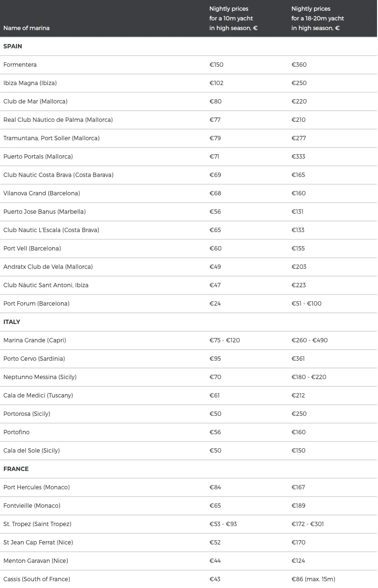
Task: Select the 18-20m yacht nightly prices header
Action: [318, 18]
